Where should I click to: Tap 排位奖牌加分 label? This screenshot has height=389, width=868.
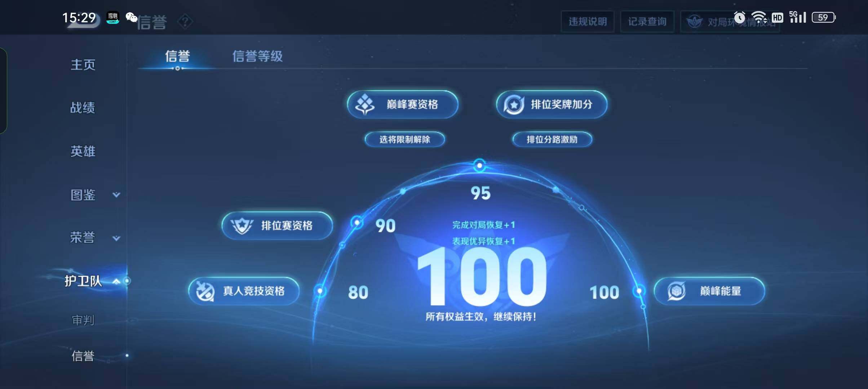coord(562,104)
